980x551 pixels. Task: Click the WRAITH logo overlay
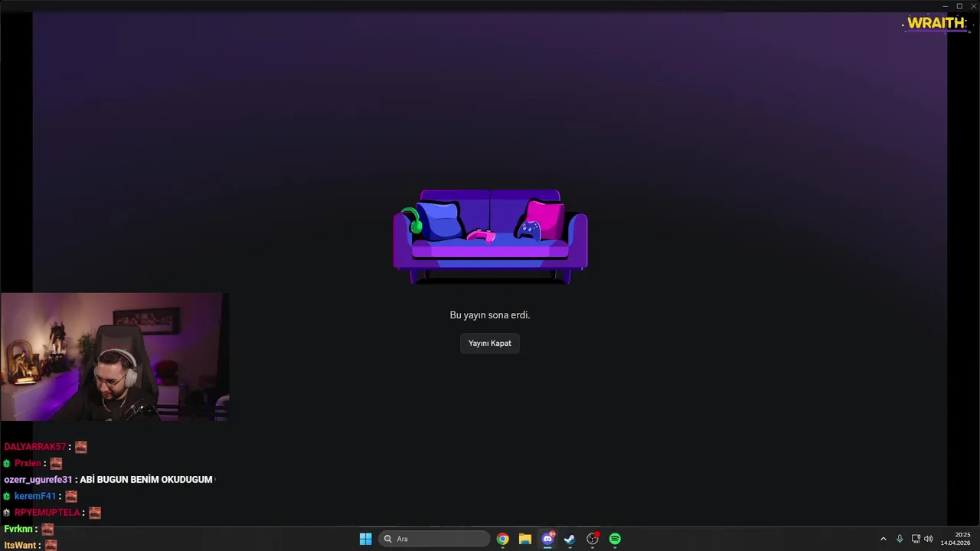(936, 24)
